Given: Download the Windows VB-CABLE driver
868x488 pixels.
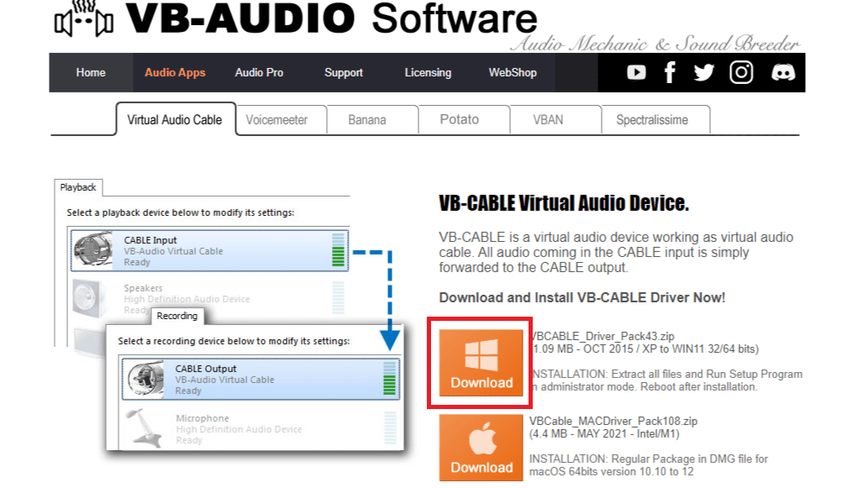Looking at the screenshot, I should 481,363.
